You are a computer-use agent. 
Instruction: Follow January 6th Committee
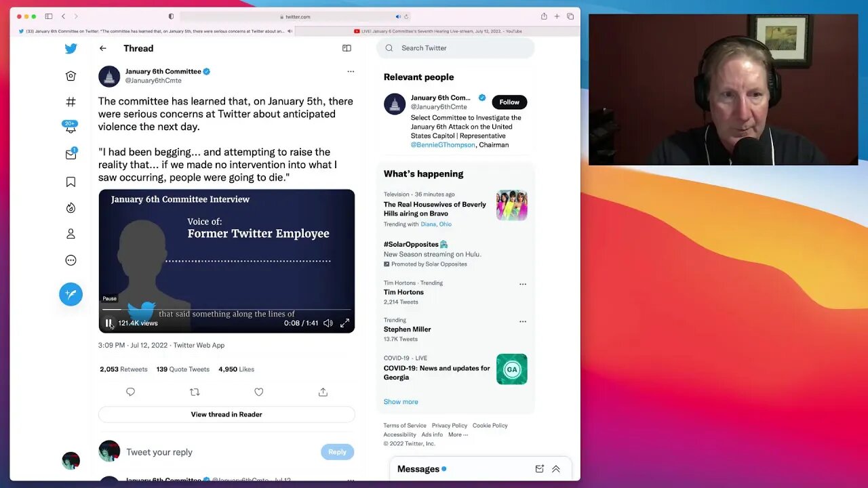pyautogui.click(x=509, y=102)
